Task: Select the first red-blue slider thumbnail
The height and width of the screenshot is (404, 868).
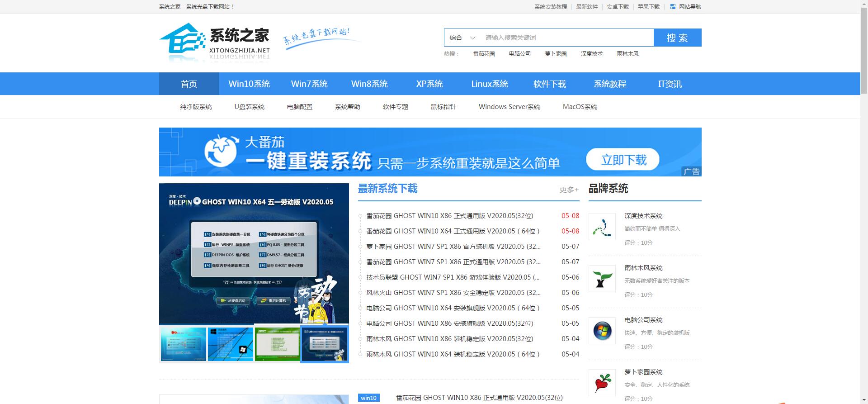Action: 184,344
